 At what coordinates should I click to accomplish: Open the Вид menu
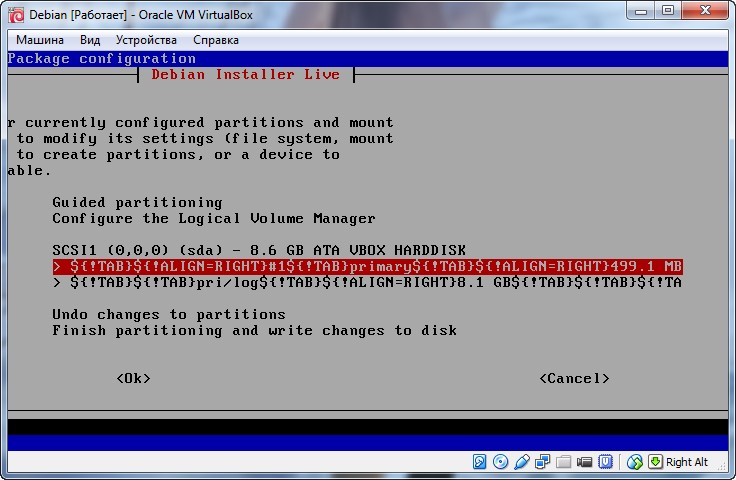click(x=90, y=40)
